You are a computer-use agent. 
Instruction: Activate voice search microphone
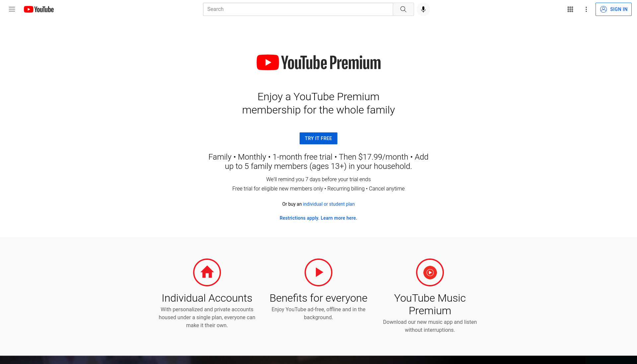pyautogui.click(x=423, y=9)
